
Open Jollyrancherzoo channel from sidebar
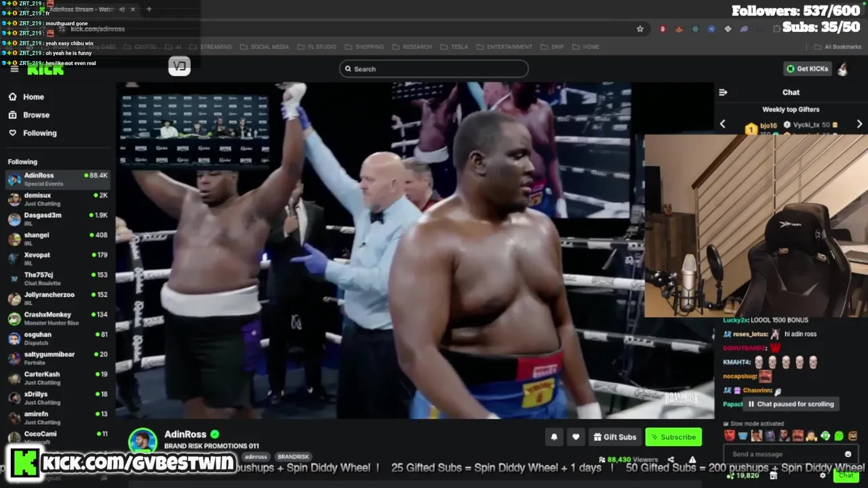coord(58,298)
